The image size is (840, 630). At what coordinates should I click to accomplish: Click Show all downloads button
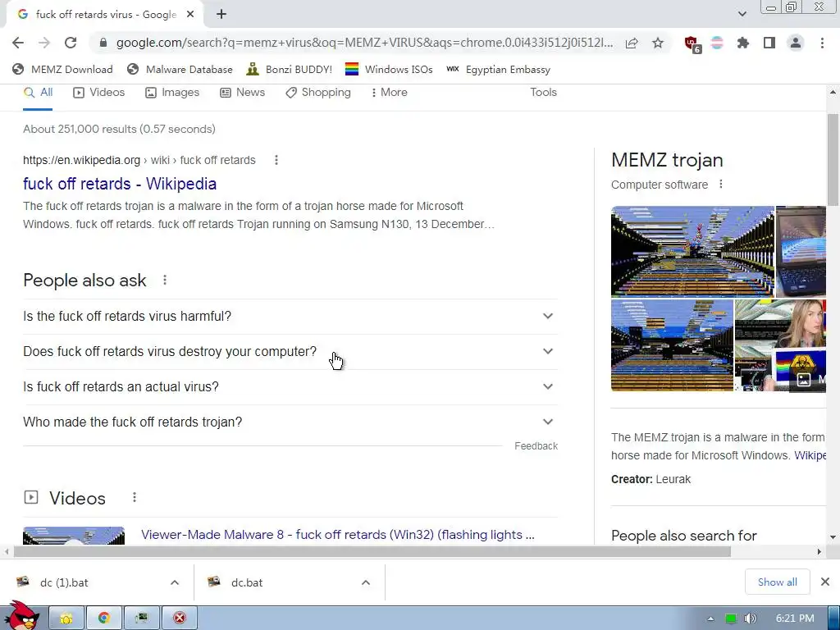(x=778, y=582)
